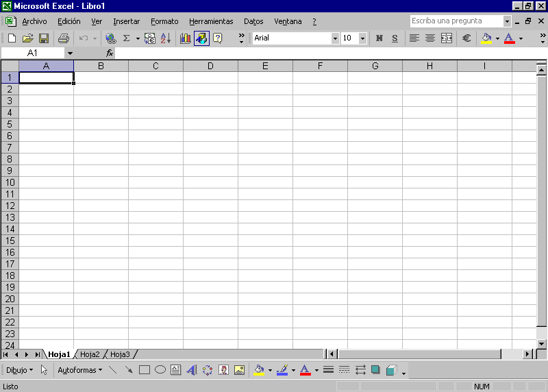Sort ascending with the A-Z icon

(x=166, y=38)
